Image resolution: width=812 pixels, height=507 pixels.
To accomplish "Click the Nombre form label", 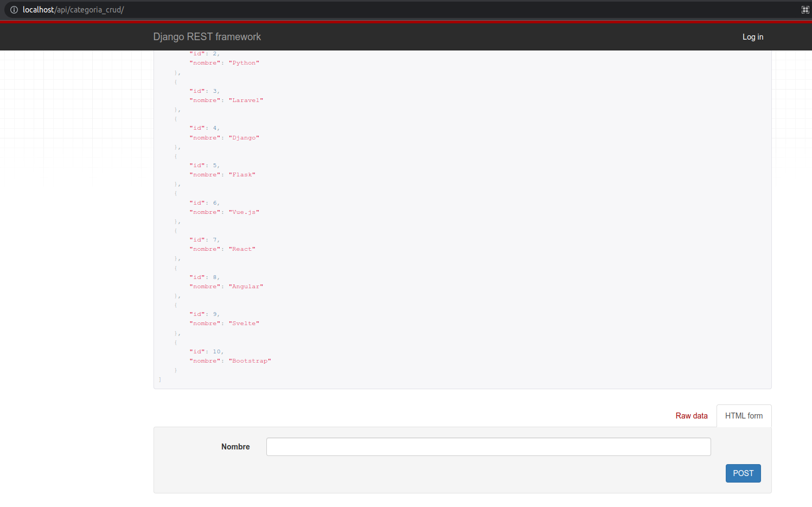I will click(x=235, y=447).
